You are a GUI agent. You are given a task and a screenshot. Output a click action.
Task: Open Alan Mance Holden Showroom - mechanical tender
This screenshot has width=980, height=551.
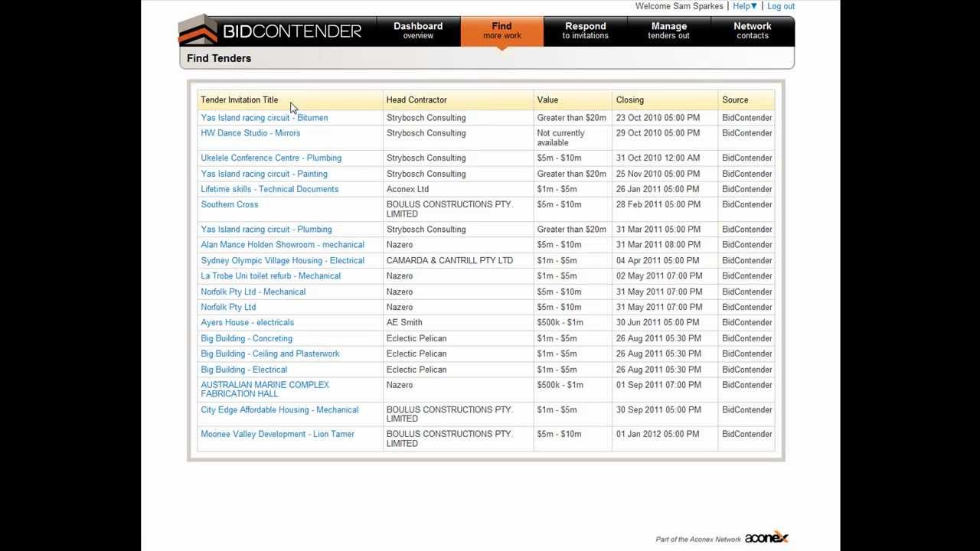(283, 245)
